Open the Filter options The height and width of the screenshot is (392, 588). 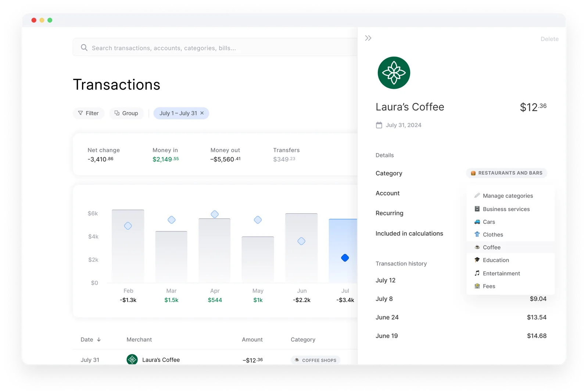pos(89,113)
